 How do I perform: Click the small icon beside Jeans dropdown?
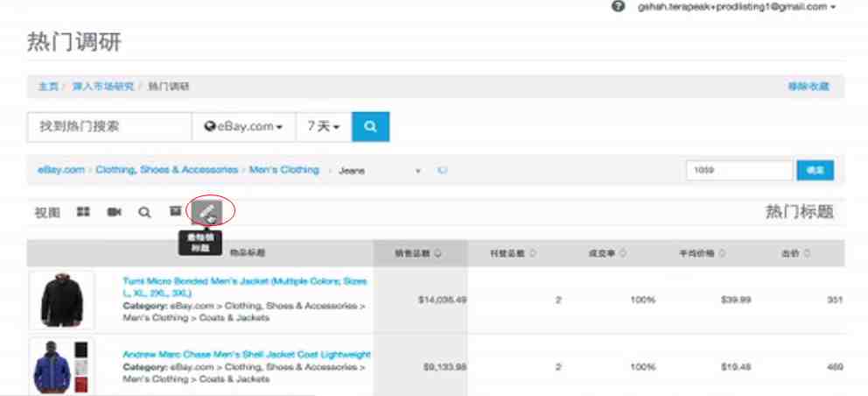point(442,170)
